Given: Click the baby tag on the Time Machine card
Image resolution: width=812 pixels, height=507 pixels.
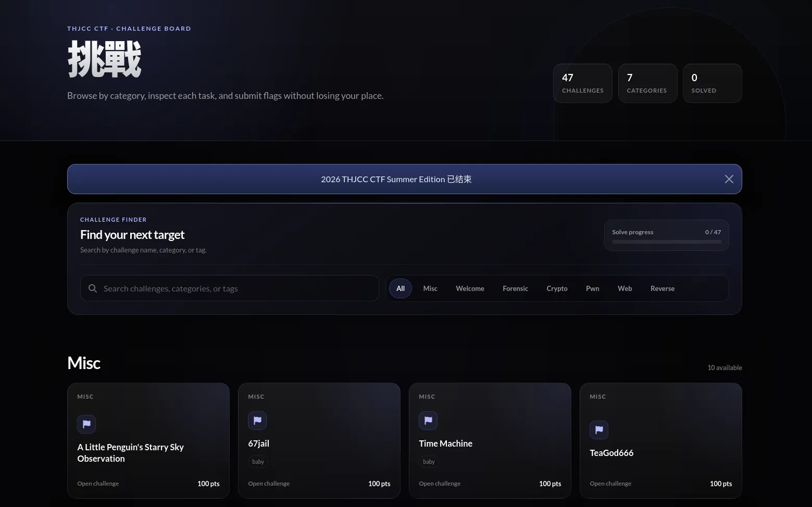Looking at the screenshot, I should [x=429, y=462].
